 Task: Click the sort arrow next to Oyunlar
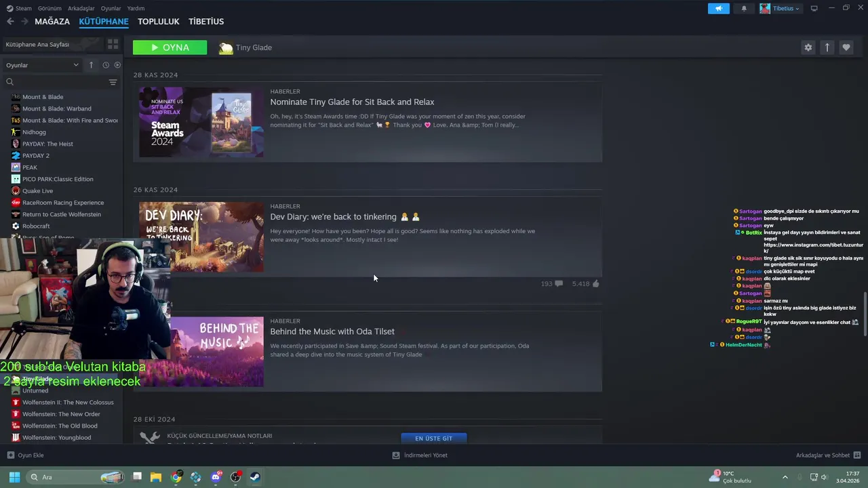[91, 65]
